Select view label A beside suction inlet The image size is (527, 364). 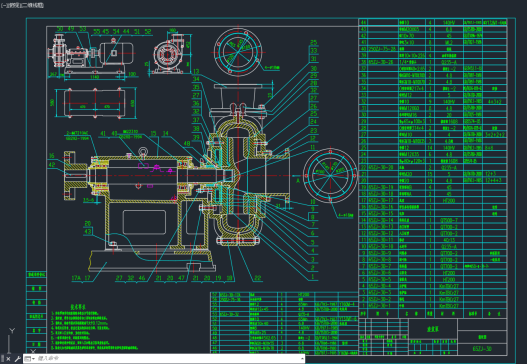point(298,180)
